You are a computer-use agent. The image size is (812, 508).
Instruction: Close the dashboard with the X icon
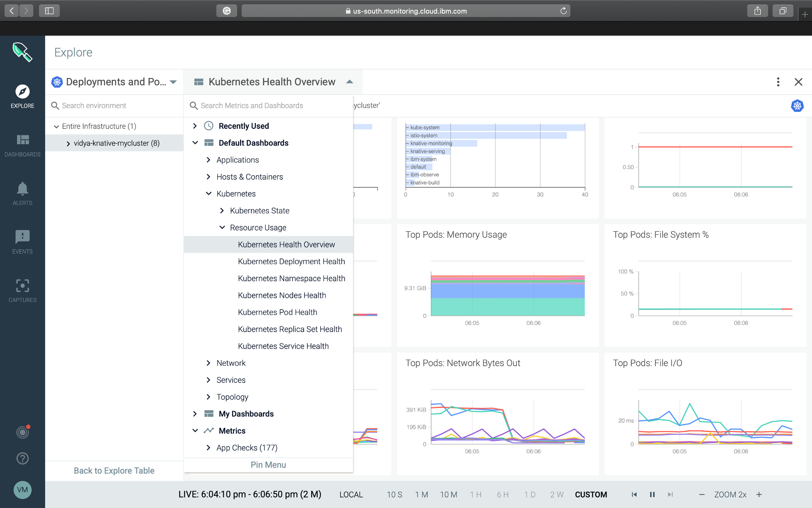pyautogui.click(x=798, y=82)
